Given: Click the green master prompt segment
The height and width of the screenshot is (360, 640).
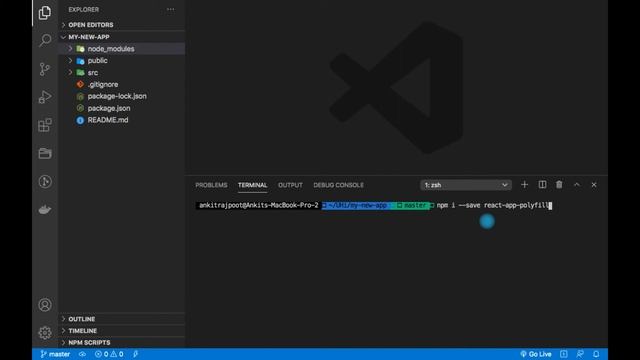Looking at the screenshot, I should pos(411,205).
